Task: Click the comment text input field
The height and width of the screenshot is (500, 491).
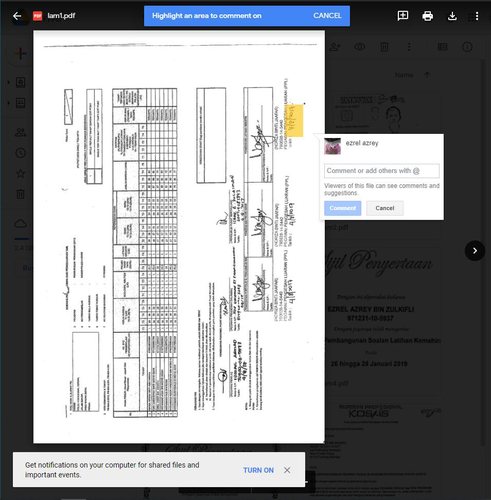Action: (381, 171)
